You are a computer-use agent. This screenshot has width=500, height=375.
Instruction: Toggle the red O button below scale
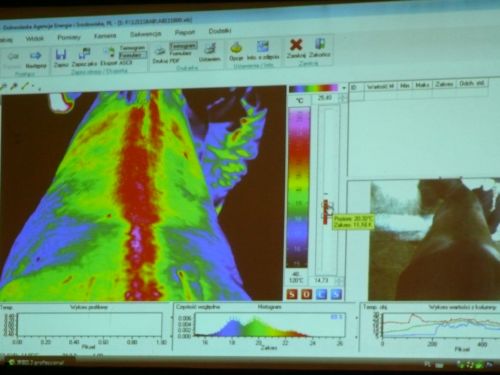click(x=307, y=294)
